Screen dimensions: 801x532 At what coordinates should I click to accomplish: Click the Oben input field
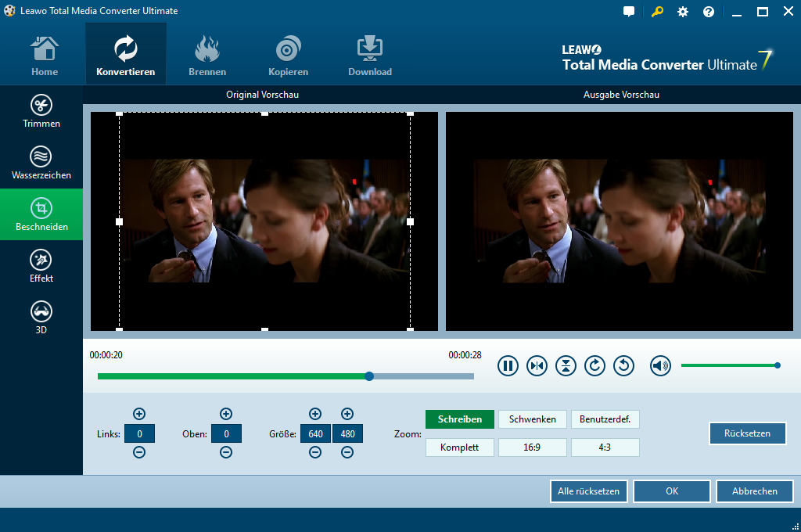[226, 434]
